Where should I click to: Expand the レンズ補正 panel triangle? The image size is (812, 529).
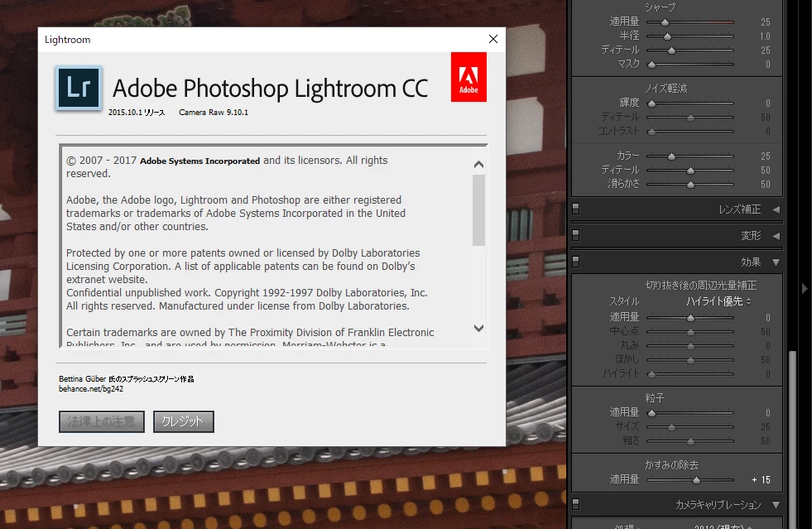tap(776, 209)
